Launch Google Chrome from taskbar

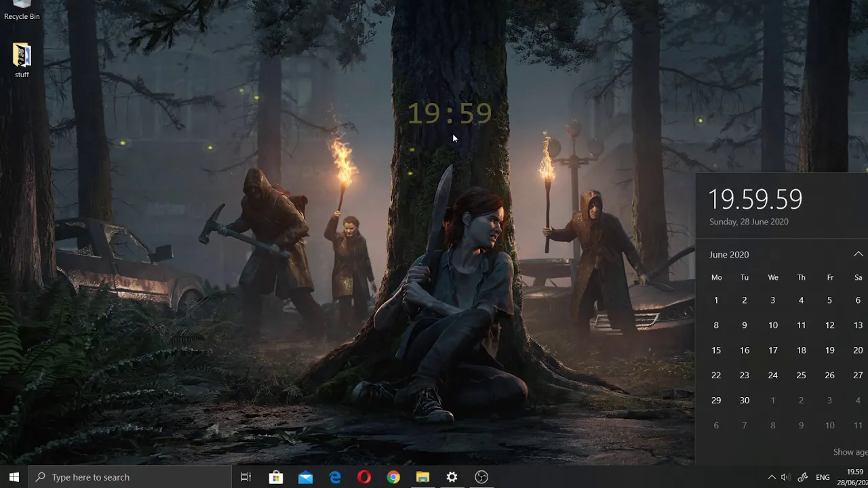click(x=393, y=477)
